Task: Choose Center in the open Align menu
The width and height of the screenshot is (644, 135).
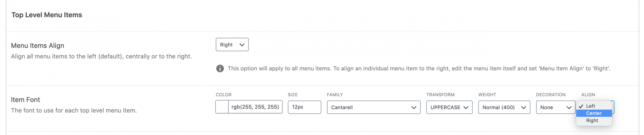Action: [x=594, y=113]
